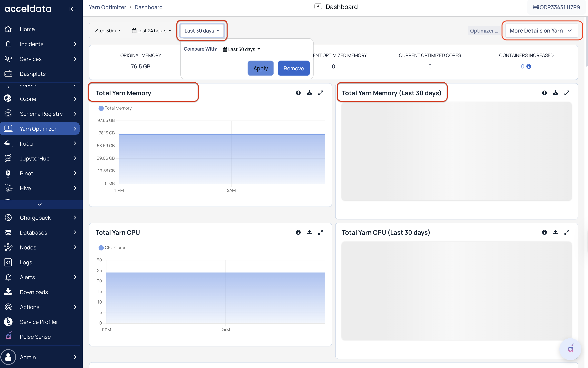The image size is (588, 368).
Task: Expand the Total Yarn Memory chart fullscreen
Action: (320, 93)
